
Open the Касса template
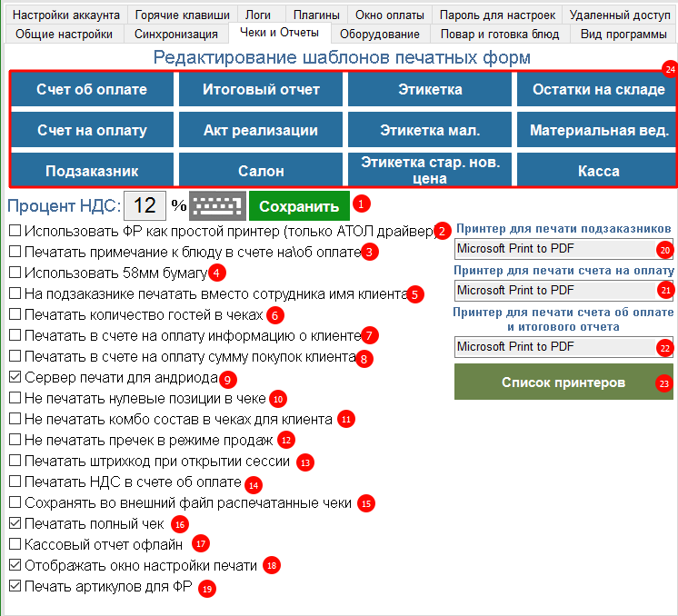coord(598,171)
